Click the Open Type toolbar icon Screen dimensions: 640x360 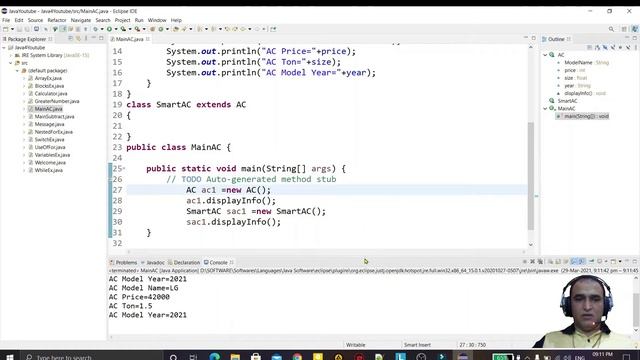click(x=176, y=29)
